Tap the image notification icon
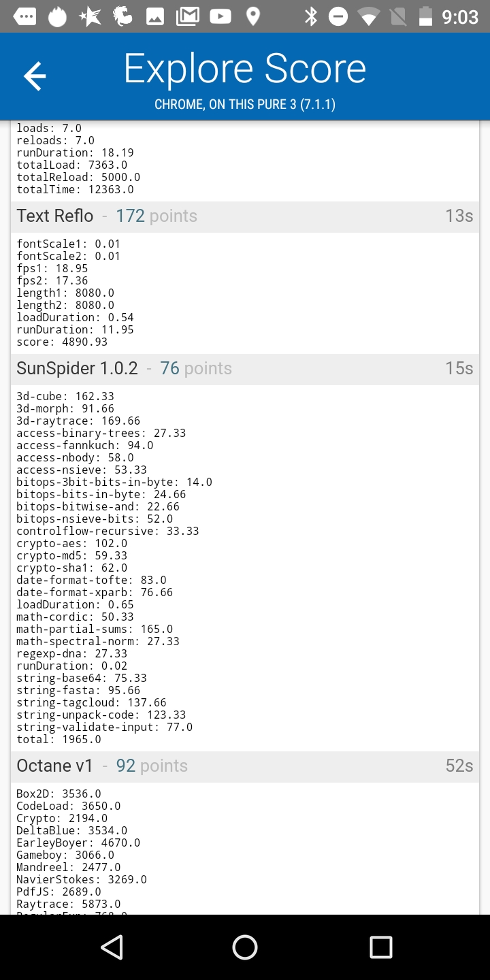Viewport: 490px width, 980px height. coord(155,16)
